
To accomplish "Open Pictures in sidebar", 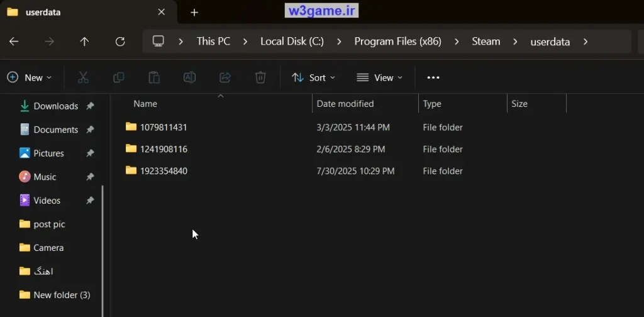I will [49, 153].
